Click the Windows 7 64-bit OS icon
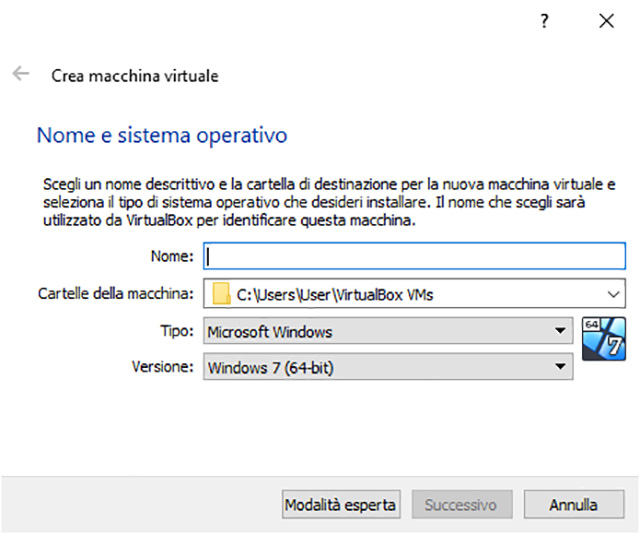Viewport: 640px width, 534px height. click(x=603, y=336)
